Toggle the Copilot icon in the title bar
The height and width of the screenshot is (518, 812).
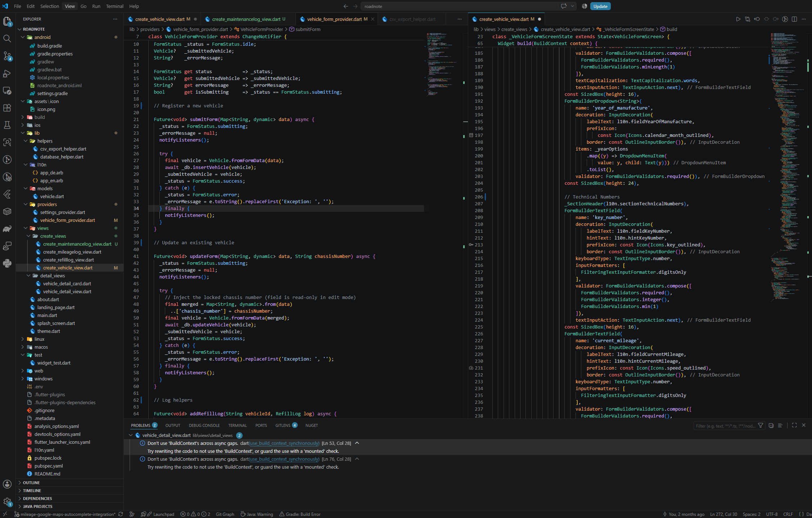click(584, 6)
